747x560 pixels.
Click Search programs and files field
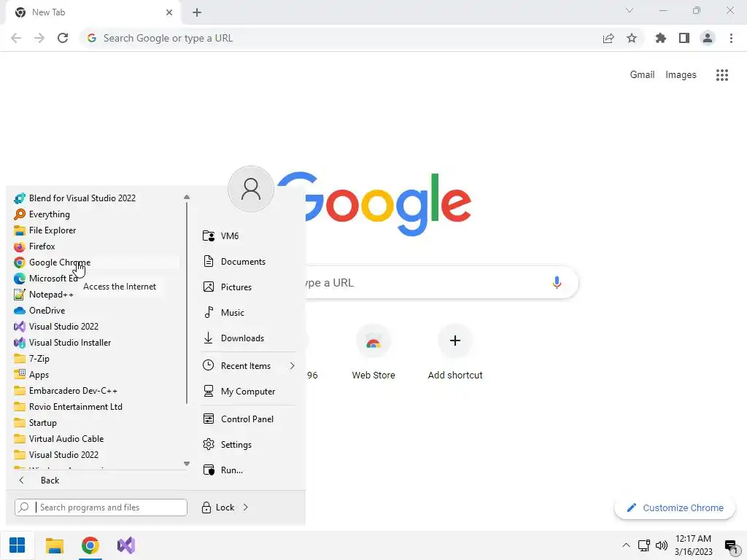click(x=101, y=507)
